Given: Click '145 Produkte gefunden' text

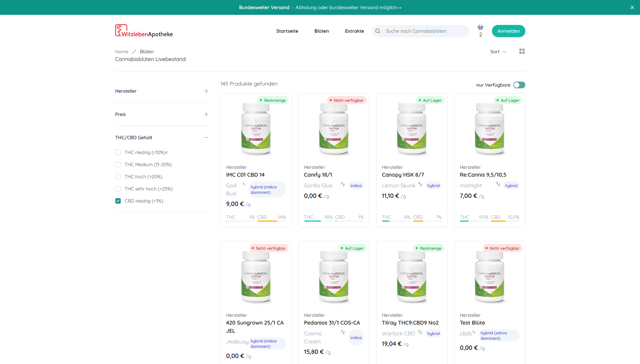Looking at the screenshot, I should [x=249, y=84].
